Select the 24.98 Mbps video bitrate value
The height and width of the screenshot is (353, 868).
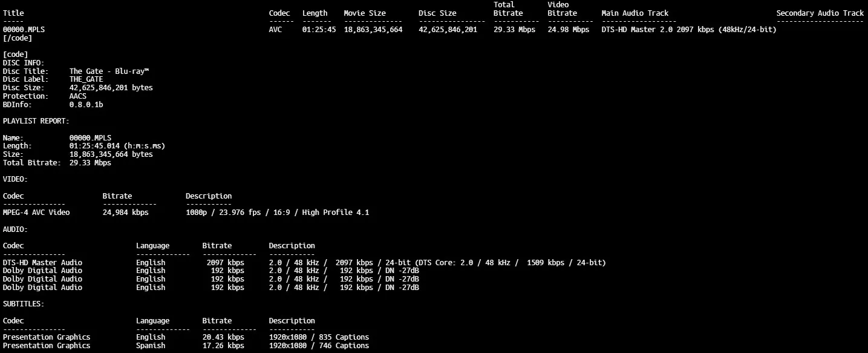coord(568,30)
